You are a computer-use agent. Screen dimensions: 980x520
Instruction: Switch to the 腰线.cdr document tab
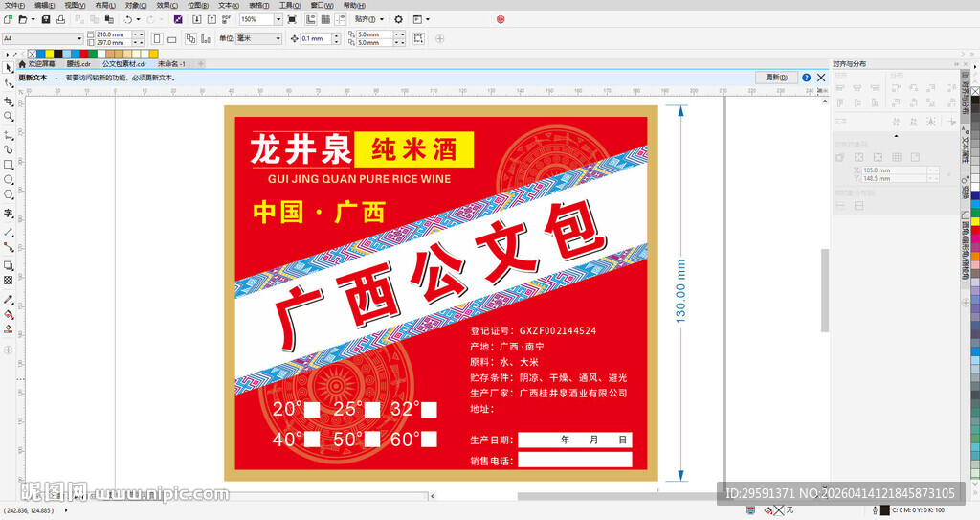(x=78, y=64)
